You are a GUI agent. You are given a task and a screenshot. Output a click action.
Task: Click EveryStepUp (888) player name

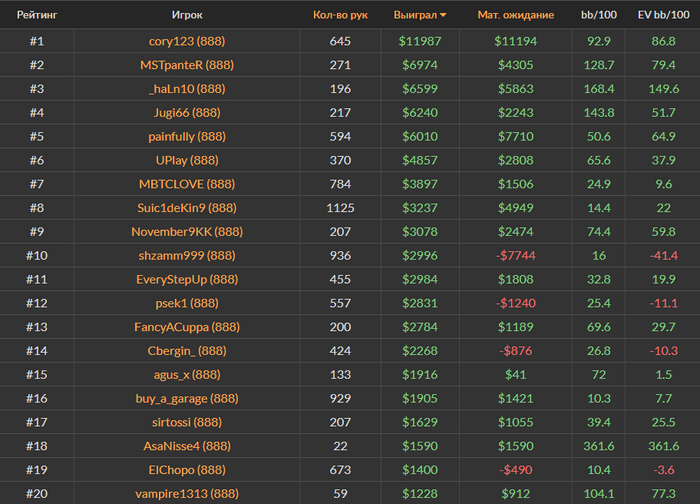point(187,279)
